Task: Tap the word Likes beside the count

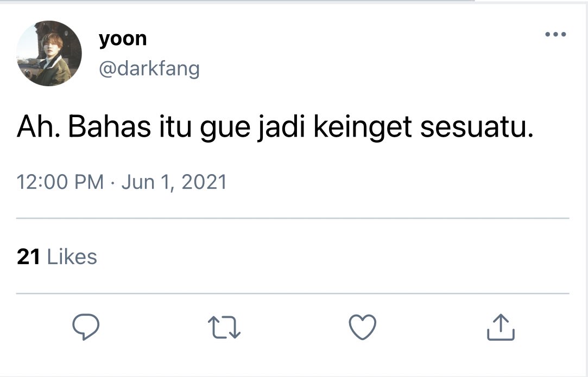Action: pyautogui.click(x=72, y=257)
